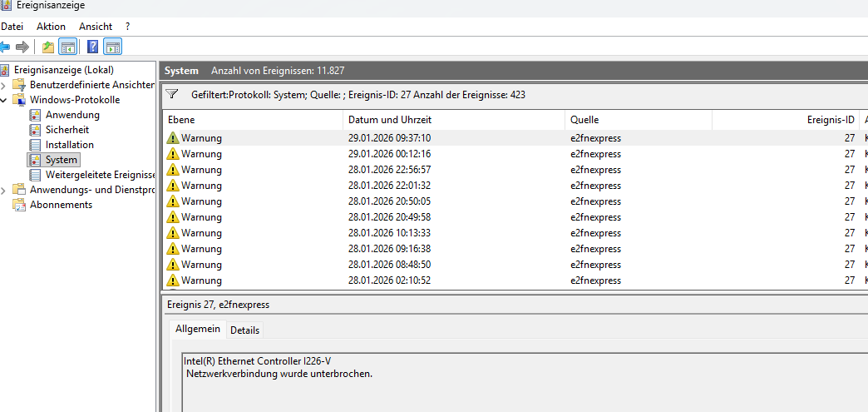Click the Forward arrow toolbar icon

[x=22, y=47]
